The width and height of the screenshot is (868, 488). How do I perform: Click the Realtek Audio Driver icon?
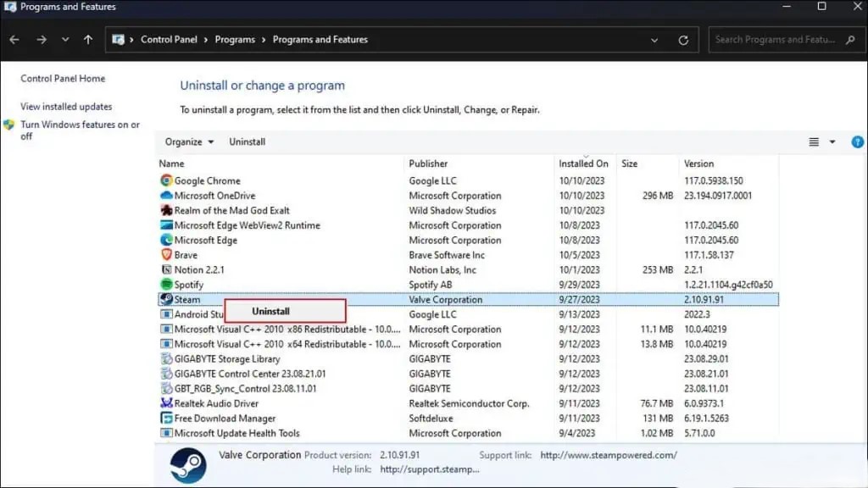(x=168, y=403)
